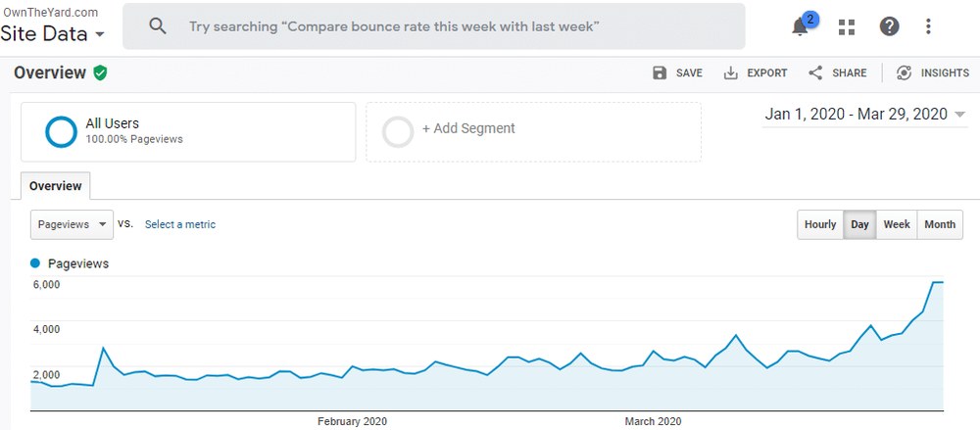
Task: Click the 2,000 y-axis value
Action: [x=46, y=375]
